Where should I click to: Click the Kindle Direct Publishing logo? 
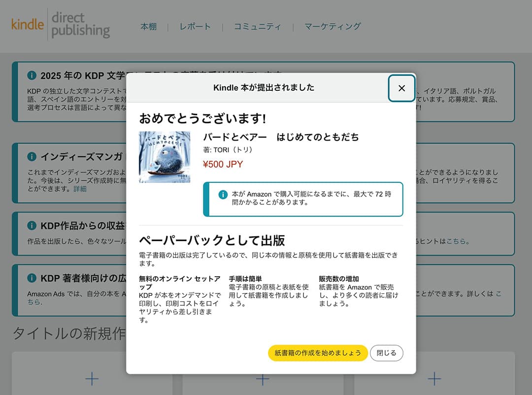coord(61,25)
